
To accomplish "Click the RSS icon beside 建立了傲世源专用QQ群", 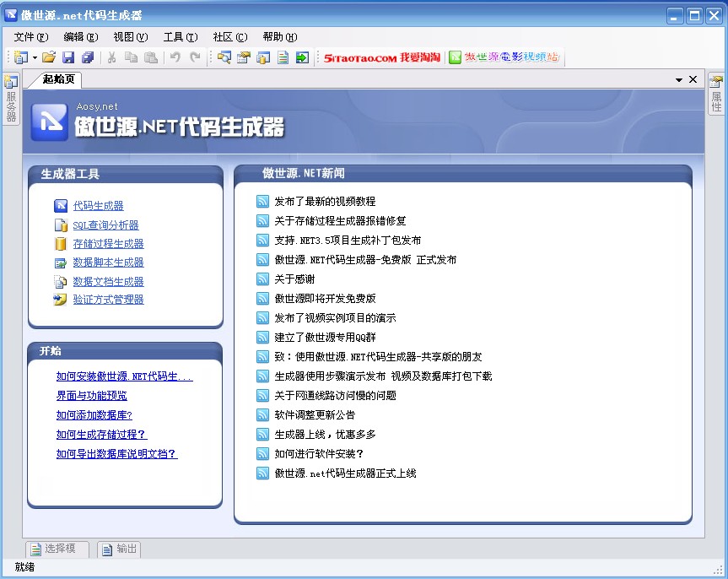I will click(x=263, y=338).
